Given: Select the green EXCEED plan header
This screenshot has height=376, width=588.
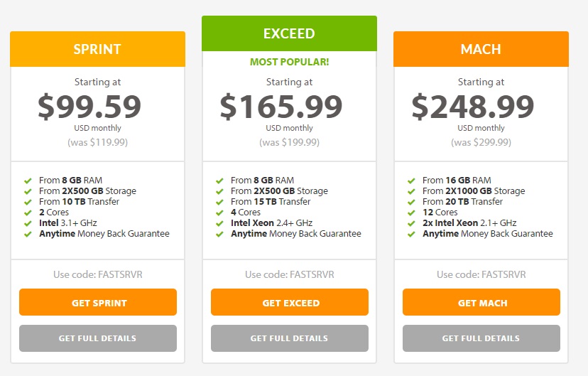Looking at the screenshot, I should tap(289, 33).
